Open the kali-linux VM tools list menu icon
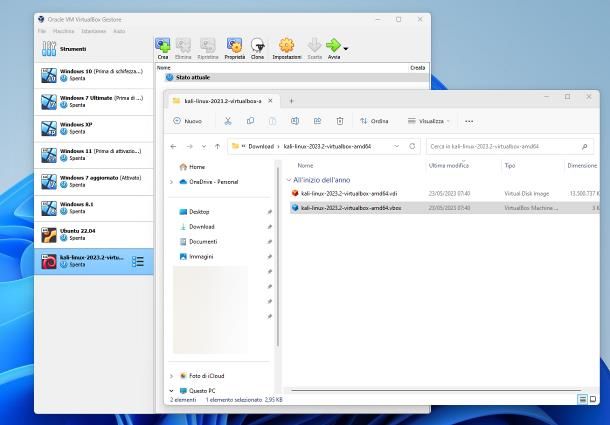 coord(138,262)
